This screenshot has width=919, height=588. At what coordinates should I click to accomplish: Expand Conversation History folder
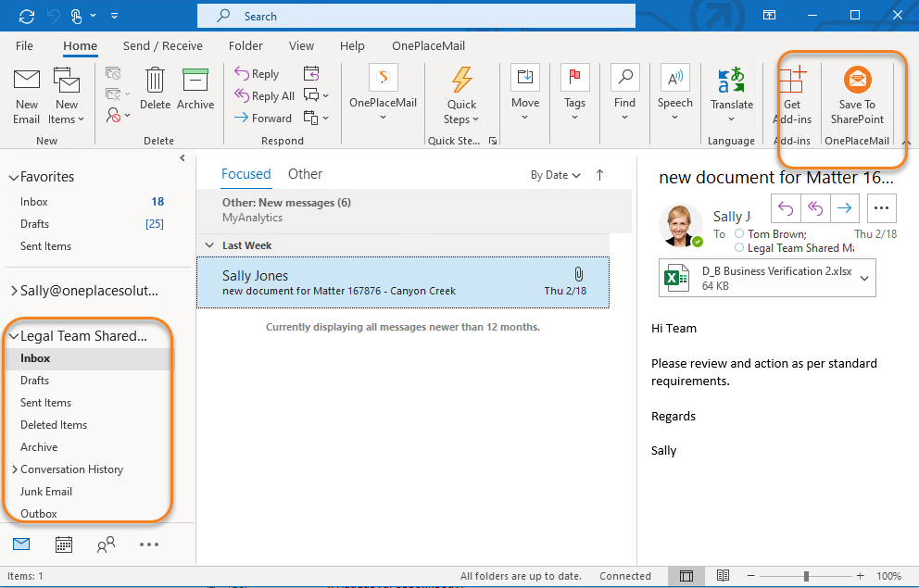[x=15, y=469]
